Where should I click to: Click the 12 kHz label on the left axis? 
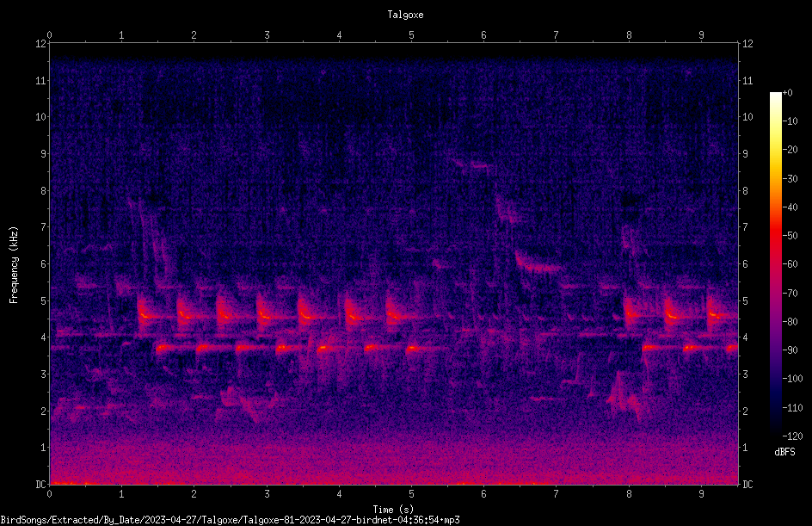pos(41,44)
